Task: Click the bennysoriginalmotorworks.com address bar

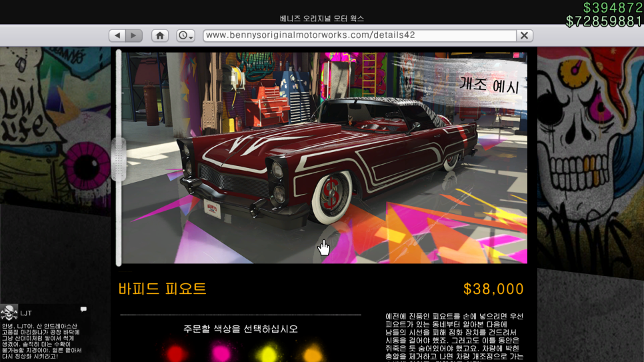Action: pos(359,35)
